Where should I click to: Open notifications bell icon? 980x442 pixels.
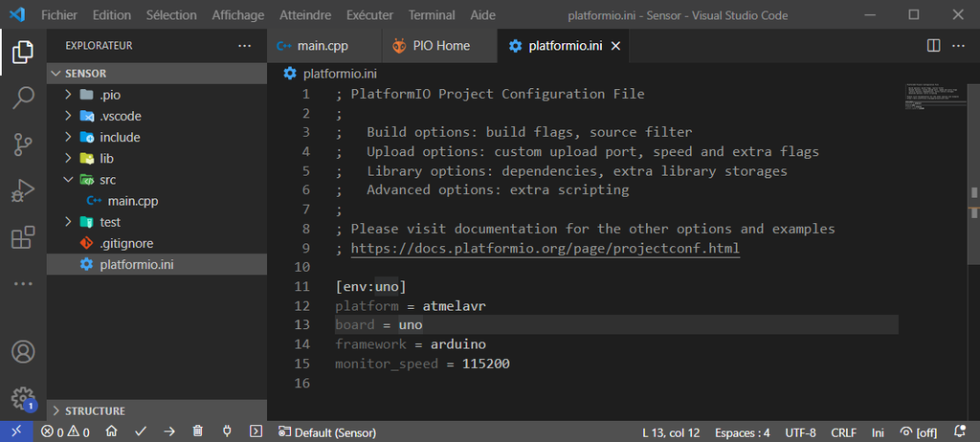[959, 431]
